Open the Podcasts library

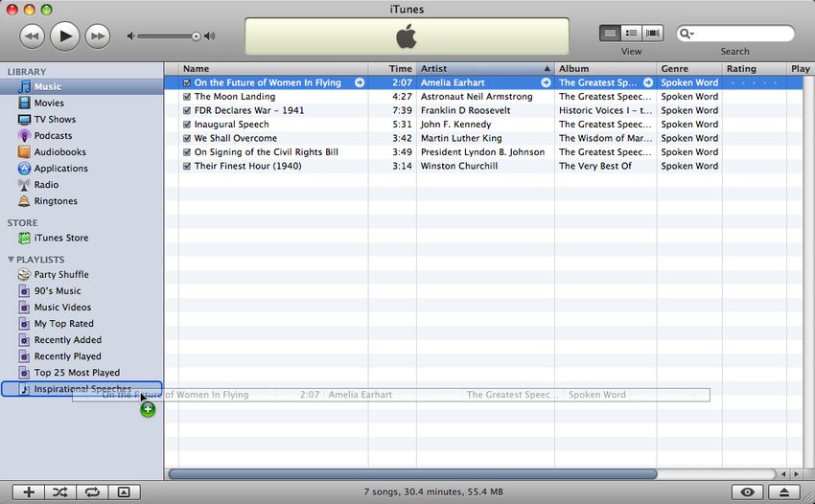(x=81, y=136)
